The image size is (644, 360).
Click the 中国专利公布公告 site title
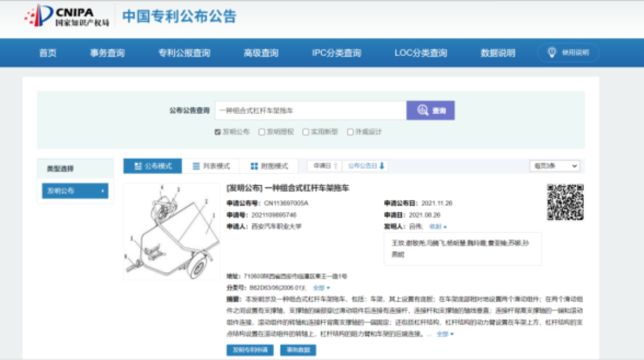(179, 17)
